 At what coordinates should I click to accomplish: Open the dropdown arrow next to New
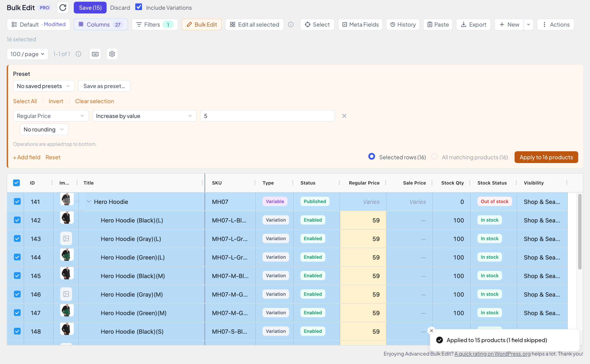pos(528,25)
